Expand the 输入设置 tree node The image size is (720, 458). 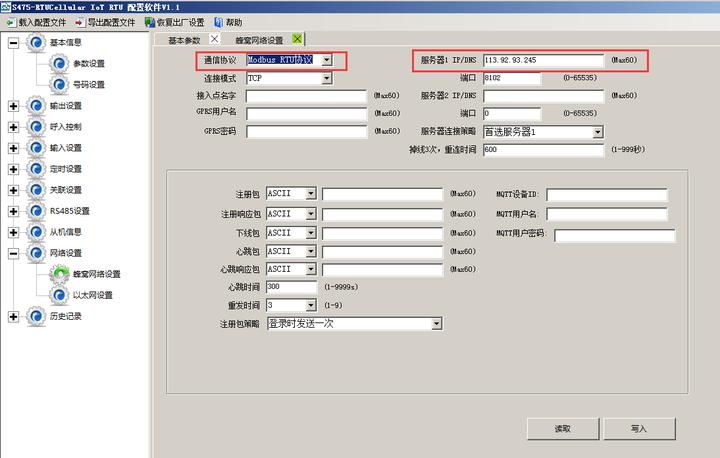pos(13,148)
